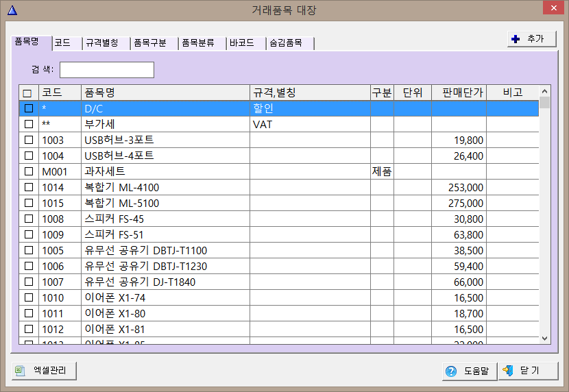
Task: Enable checkbox for 복합기 ML-4100
Action: pyautogui.click(x=29, y=187)
